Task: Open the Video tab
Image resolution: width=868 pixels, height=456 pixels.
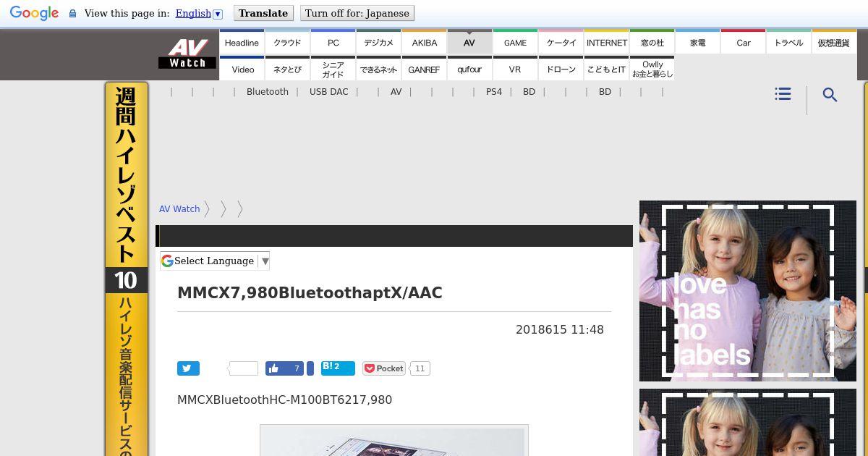Action: pyautogui.click(x=242, y=69)
